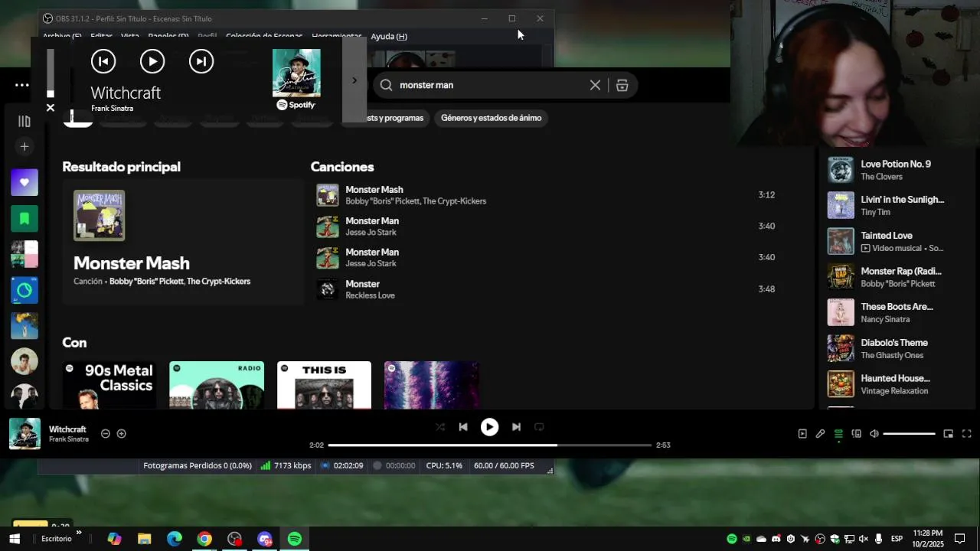The width and height of the screenshot is (980, 551).
Task: Click the create playlist plus icon
Action: (x=24, y=146)
